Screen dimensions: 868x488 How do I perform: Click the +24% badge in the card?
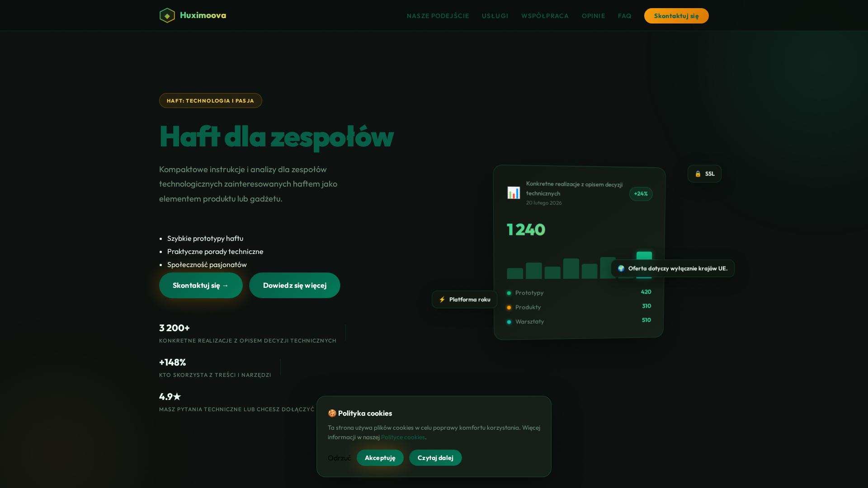641,194
